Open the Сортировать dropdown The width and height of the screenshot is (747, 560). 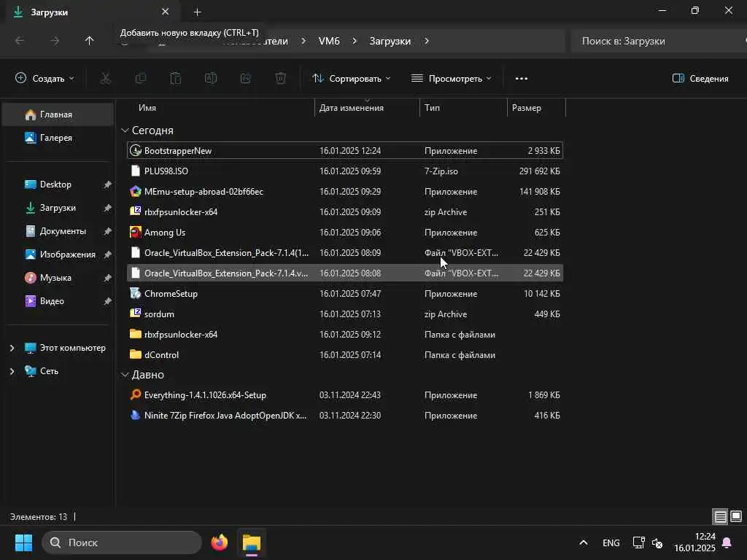point(351,78)
